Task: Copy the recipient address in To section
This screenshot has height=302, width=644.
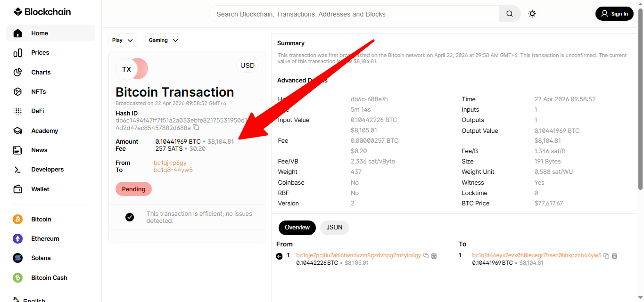Action: coord(606,256)
